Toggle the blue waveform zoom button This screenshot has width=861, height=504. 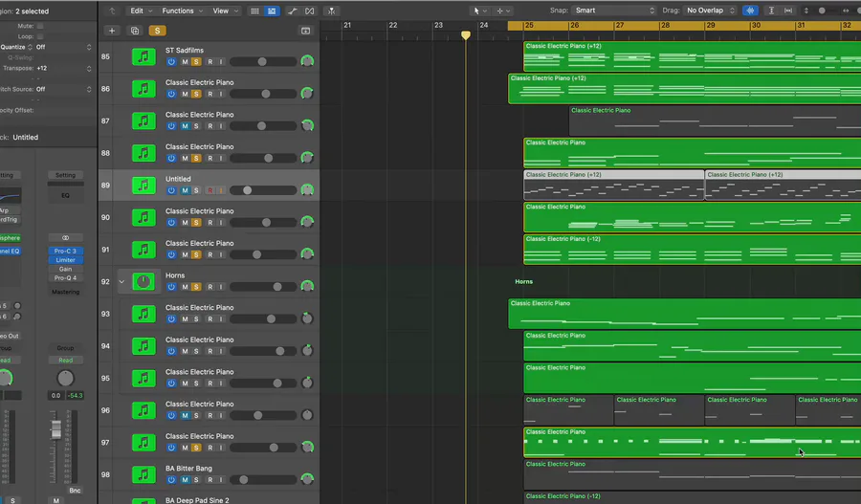750,11
